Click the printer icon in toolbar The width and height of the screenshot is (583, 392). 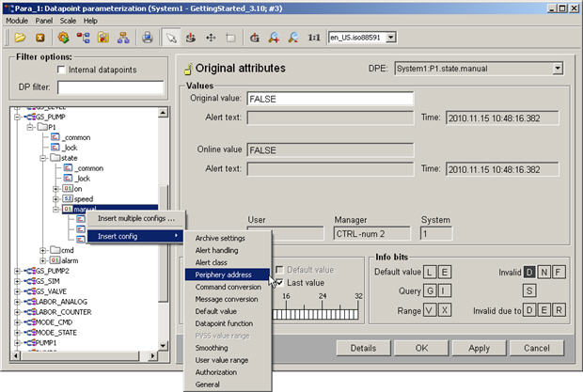tap(148, 38)
